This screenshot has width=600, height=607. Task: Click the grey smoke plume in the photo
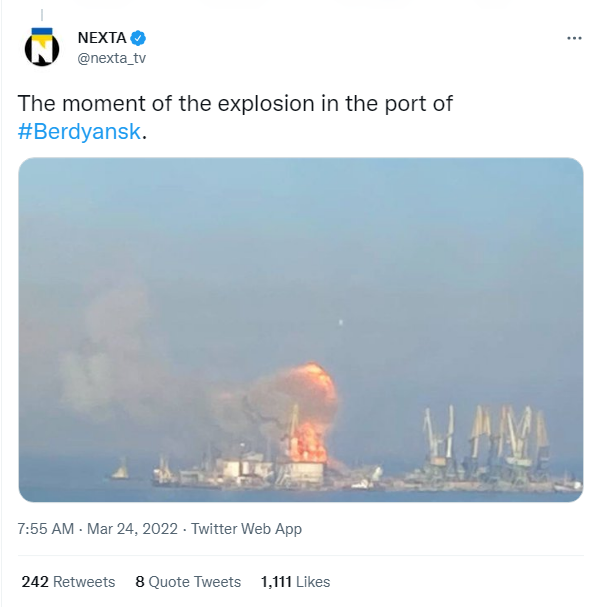pos(110,360)
